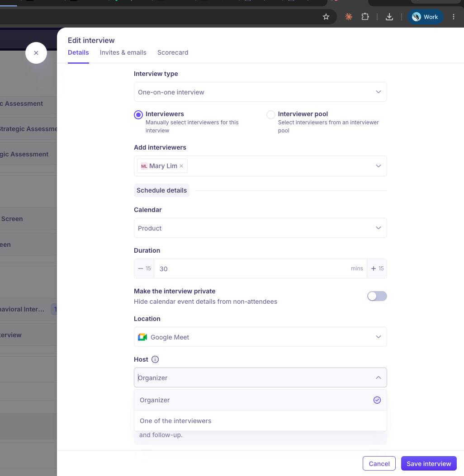Increase duration by 15 minutes
This screenshot has height=476, width=464.
(x=377, y=269)
